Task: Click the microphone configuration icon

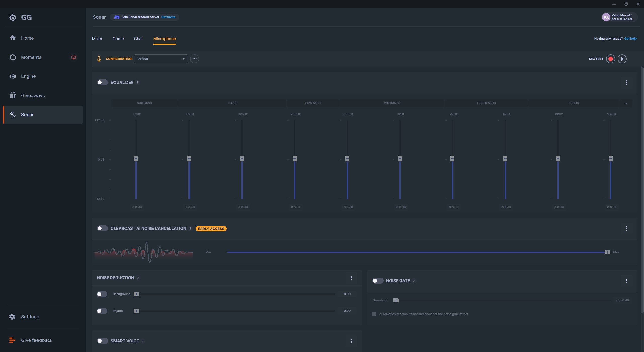Action: [99, 59]
